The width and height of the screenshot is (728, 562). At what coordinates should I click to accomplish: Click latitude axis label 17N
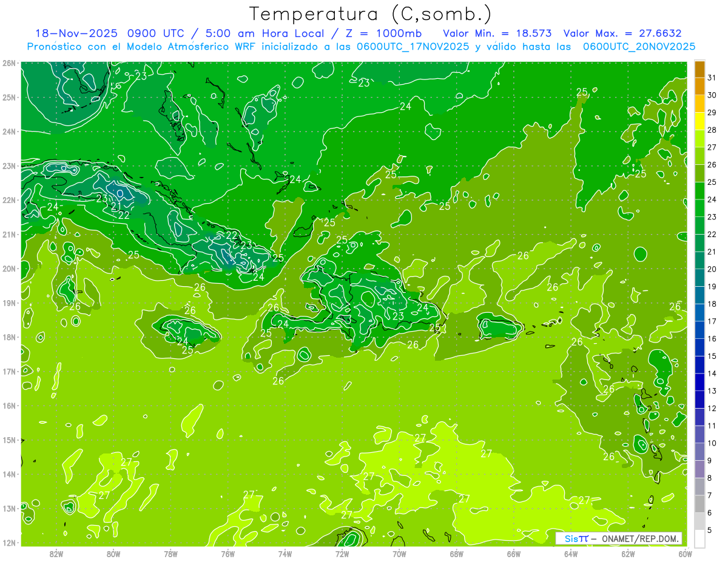point(9,372)
